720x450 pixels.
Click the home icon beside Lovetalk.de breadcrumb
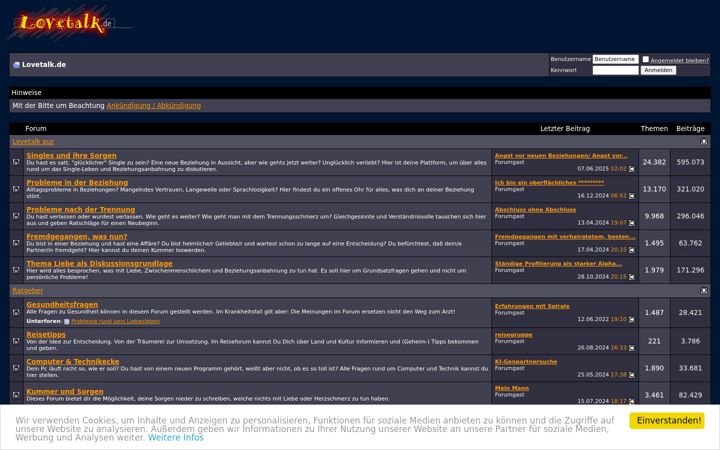pos(17,65)
